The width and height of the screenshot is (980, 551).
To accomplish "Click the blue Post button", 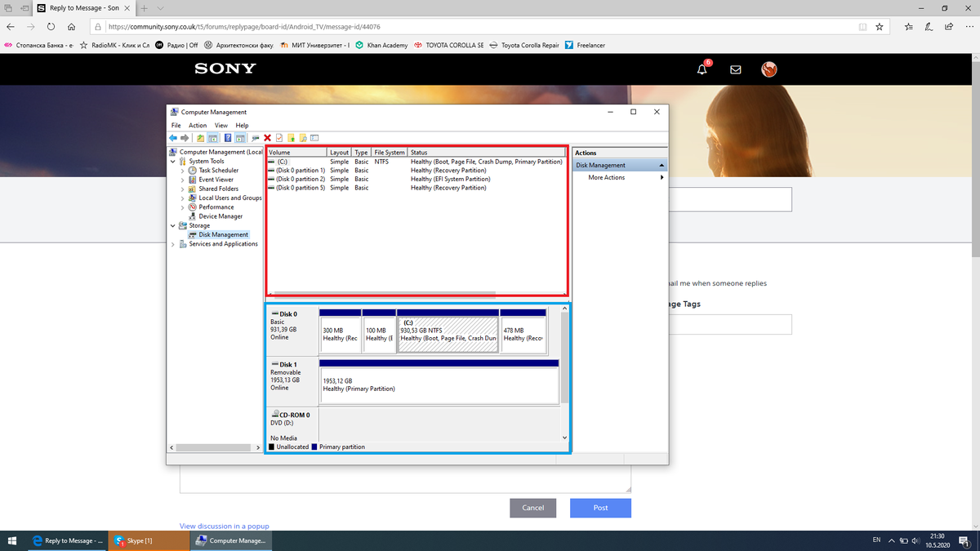I will click(x=600, y=508).
